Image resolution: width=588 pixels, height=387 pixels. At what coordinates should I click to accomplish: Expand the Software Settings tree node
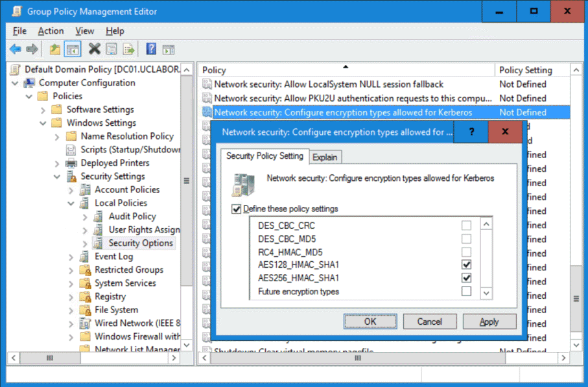(x=58, y=110)
